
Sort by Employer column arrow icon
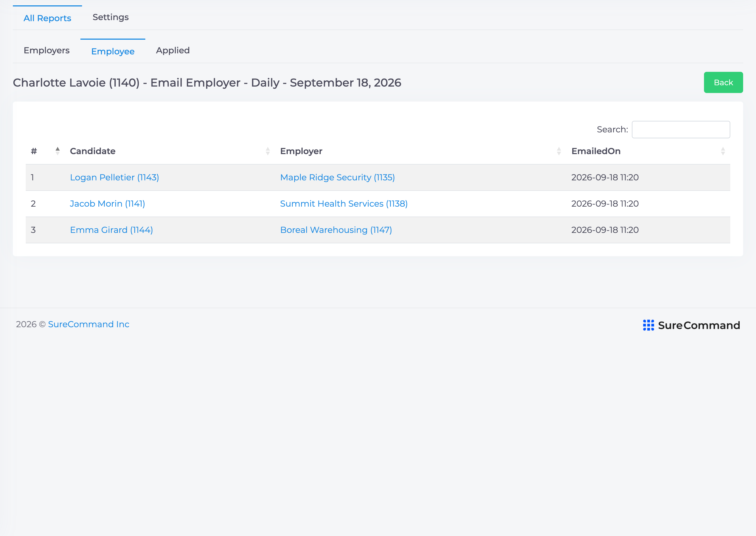click(x=559, y=151)
